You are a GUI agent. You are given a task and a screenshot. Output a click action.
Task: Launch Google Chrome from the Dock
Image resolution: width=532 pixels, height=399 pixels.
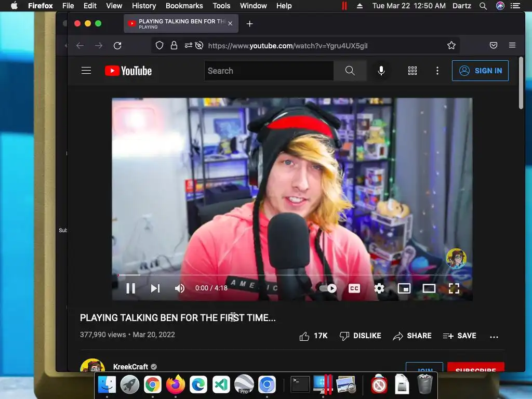(x=153, y=385)
